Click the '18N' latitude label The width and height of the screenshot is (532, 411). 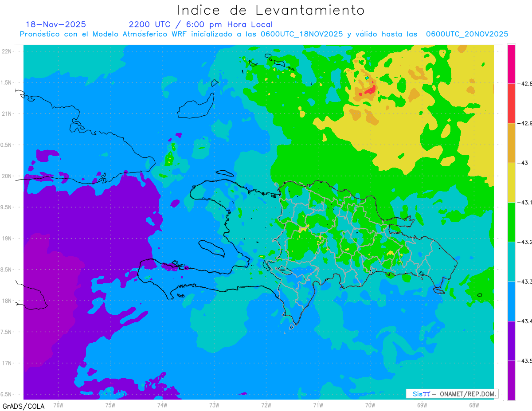8,301
